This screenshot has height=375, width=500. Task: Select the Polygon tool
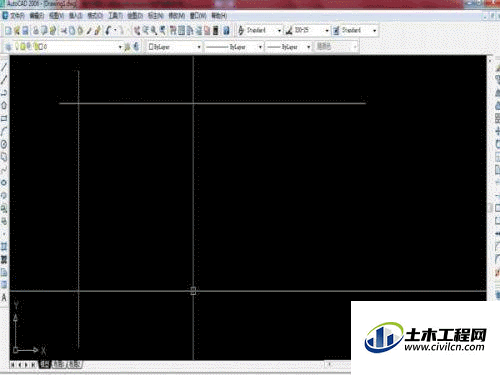[x=4, y=105]
